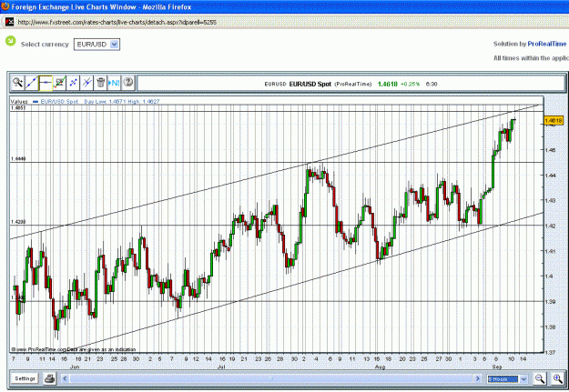Click the green 1.4618 quote value
This screenshot has height=392, width=569.
(387, 84)
